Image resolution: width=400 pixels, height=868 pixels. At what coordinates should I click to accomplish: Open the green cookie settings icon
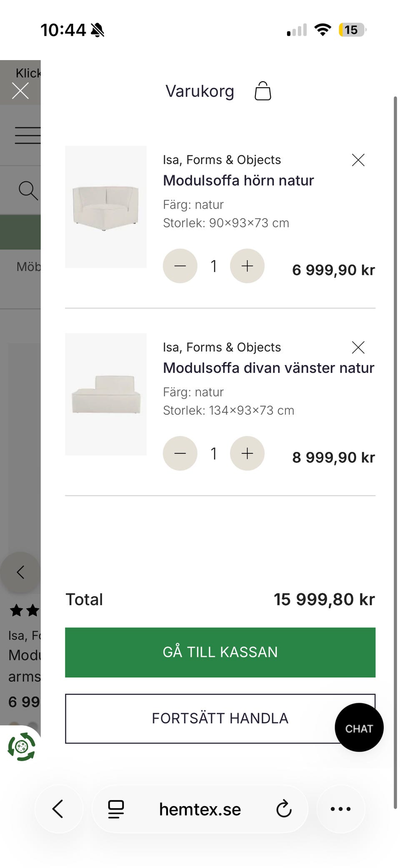pyautogui.click(x=22, y=746)
